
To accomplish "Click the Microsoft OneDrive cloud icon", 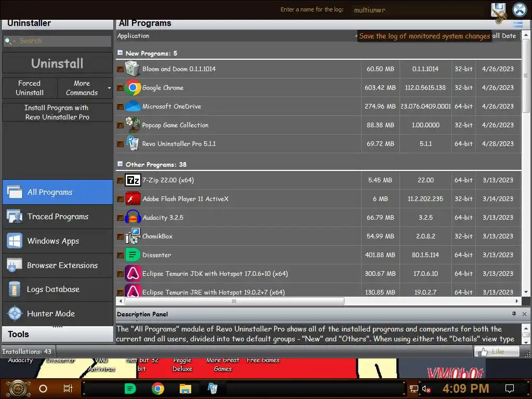I will point(132,106).
